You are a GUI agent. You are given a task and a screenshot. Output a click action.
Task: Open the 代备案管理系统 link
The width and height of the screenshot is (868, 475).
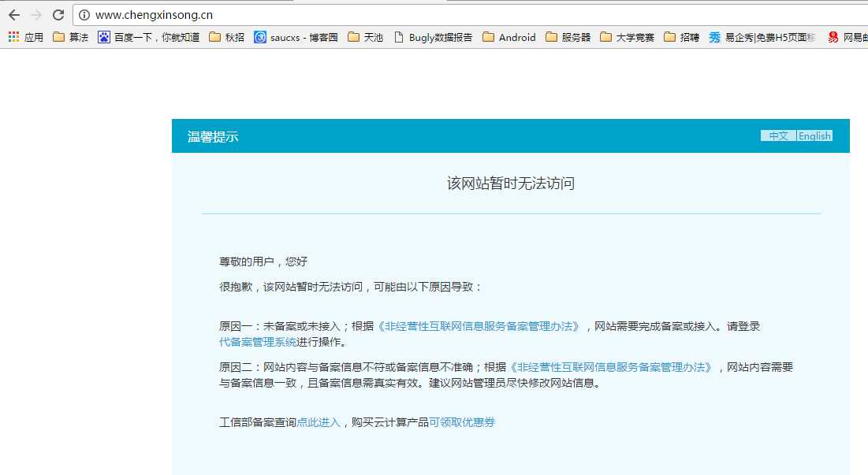coord(258,342)
